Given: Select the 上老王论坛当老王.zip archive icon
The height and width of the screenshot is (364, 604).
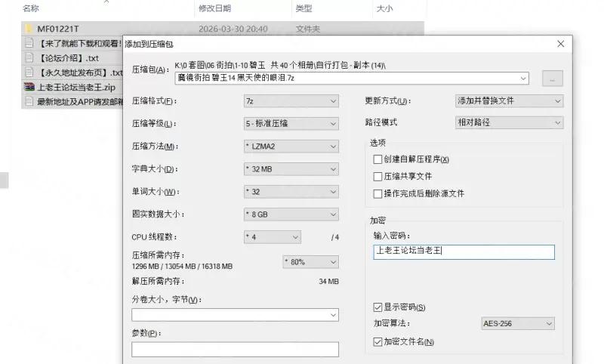Looking at the screenshot, I should click(x=29, y=87).
